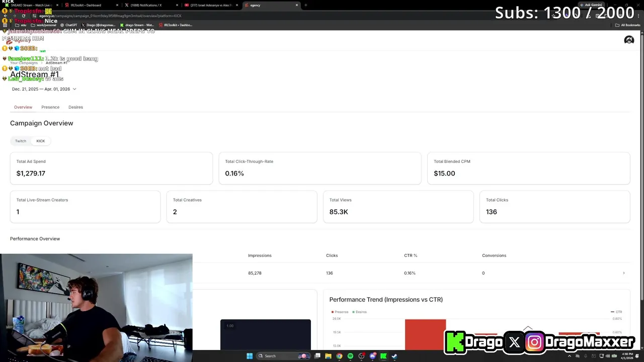The width and height of the screenshot is (644, 362).
Task: Switch to the Desires tab
Action: click(75, 107)
